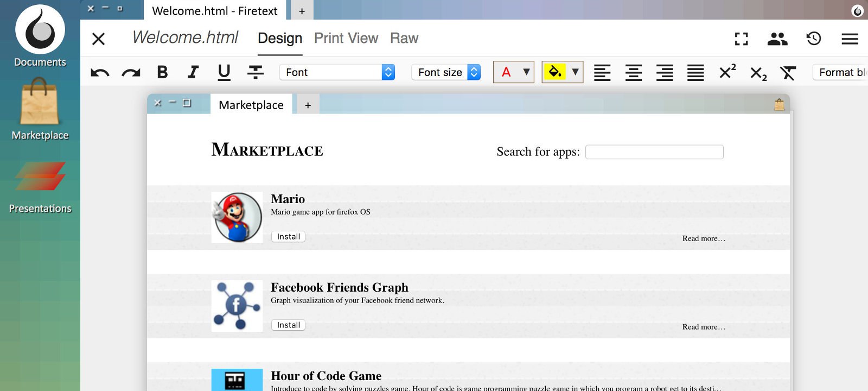
Task: Open the Font dropdown
Action: click(x=337, y=72)
